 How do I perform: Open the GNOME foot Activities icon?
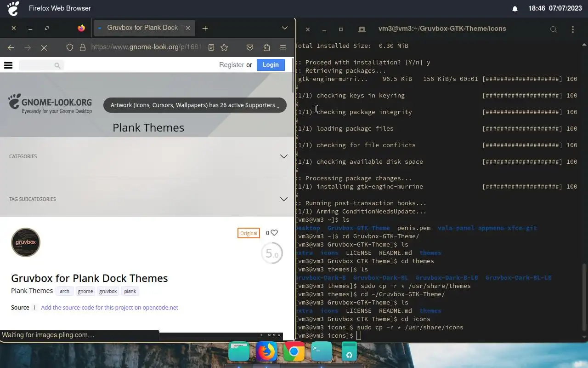[x=13, y=8]
